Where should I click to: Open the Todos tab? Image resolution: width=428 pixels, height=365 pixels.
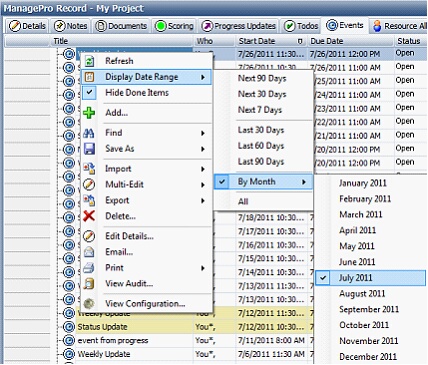coord(301,26)
